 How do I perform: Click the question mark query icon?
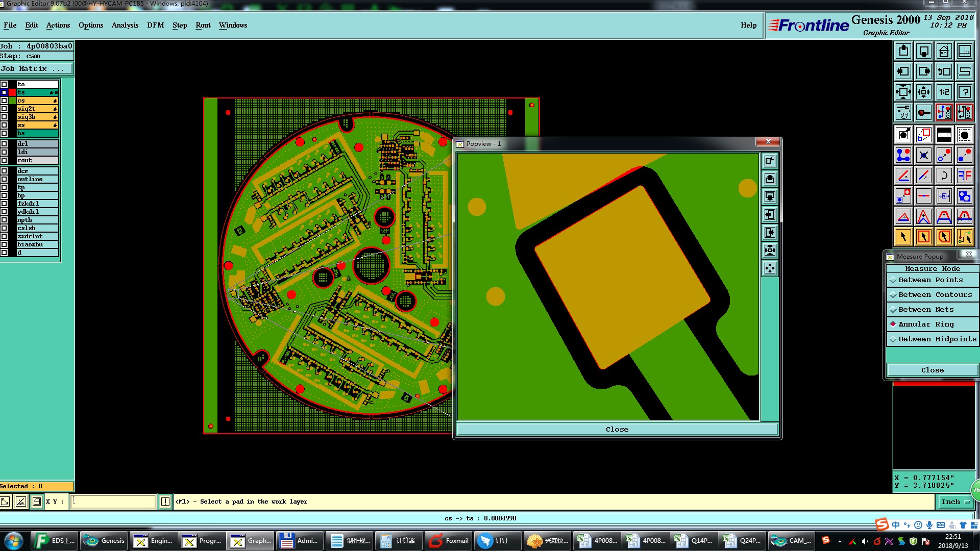964,92
